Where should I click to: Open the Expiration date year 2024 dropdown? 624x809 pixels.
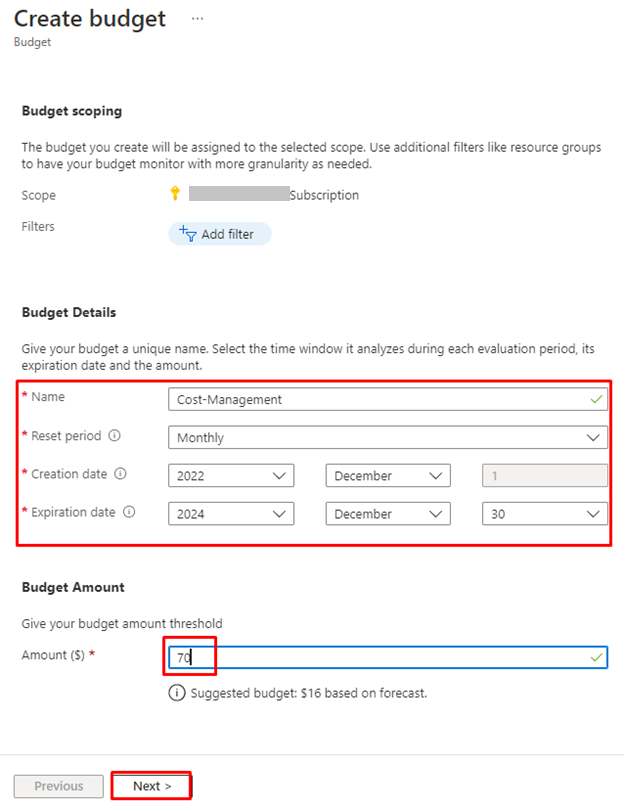click(x=231, y=513)
